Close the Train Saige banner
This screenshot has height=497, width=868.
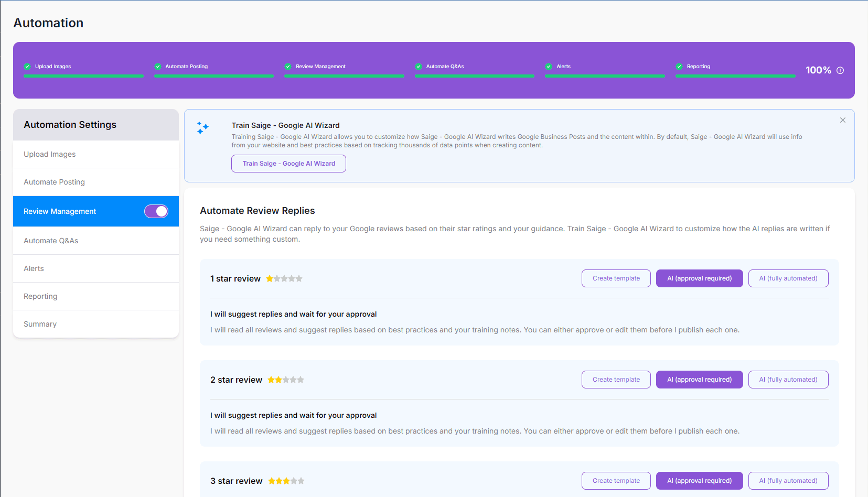(x=843, y=120)
